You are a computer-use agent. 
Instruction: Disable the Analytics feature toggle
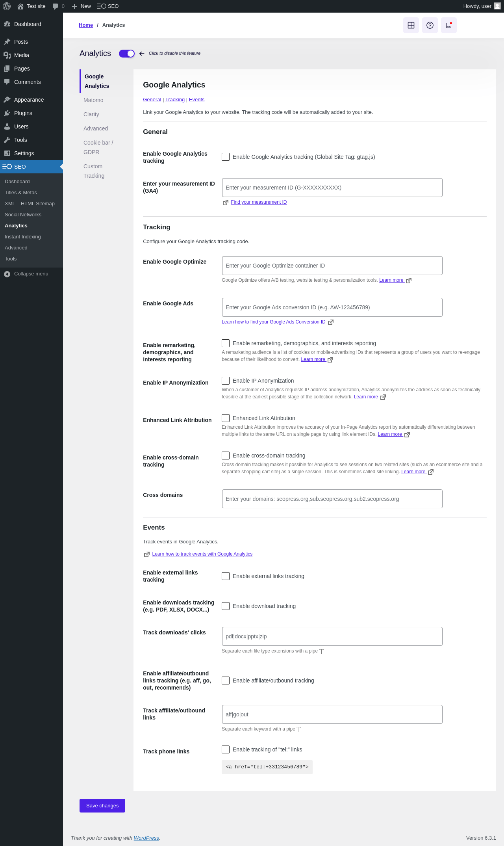127,54
